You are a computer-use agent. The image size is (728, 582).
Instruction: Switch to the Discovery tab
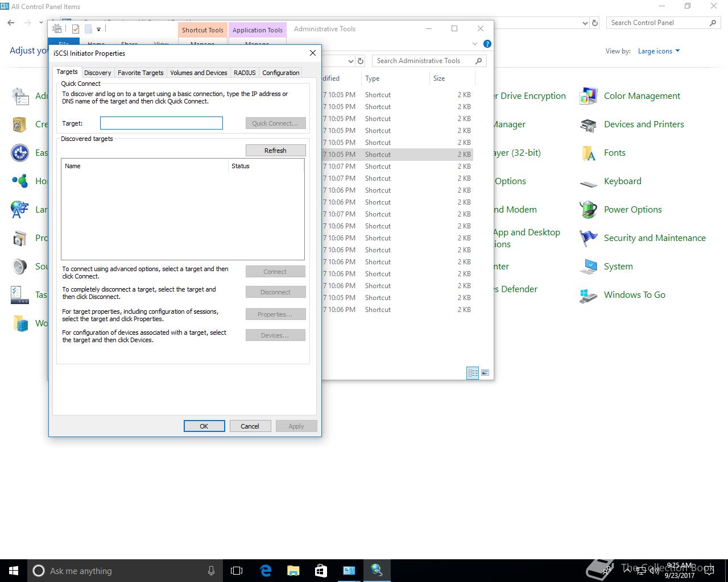coord(97,73)
